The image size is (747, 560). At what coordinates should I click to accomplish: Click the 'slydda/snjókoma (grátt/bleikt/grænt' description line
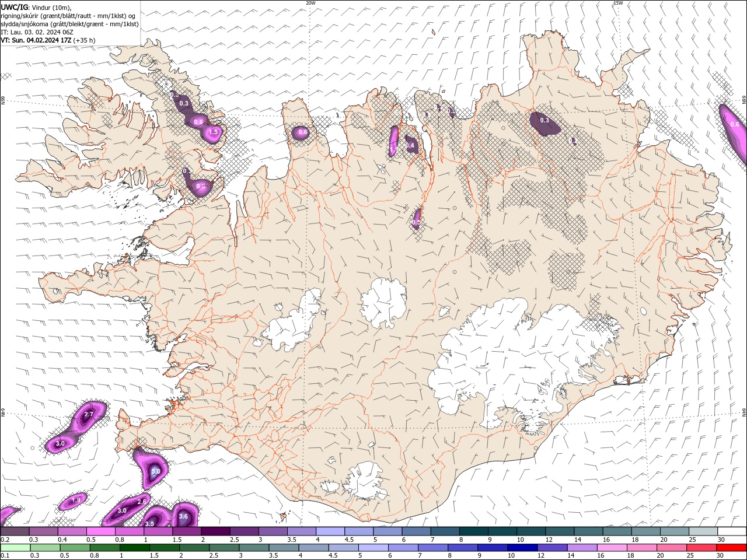click(x=69, y=24)
